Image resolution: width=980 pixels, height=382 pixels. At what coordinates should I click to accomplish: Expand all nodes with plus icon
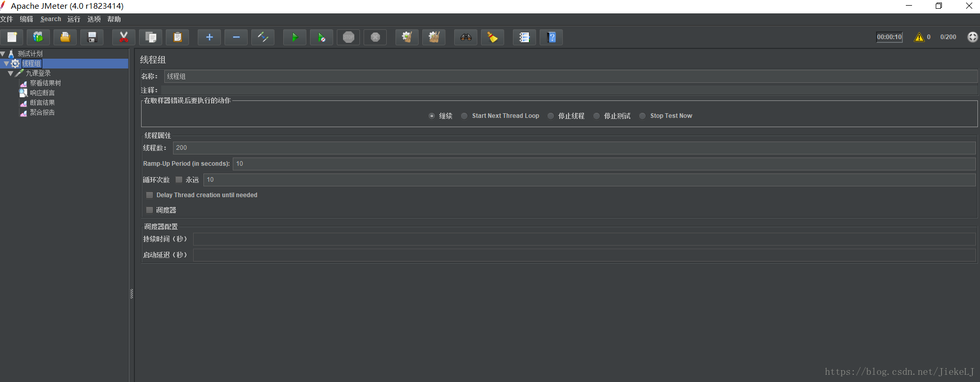(209, 37)
